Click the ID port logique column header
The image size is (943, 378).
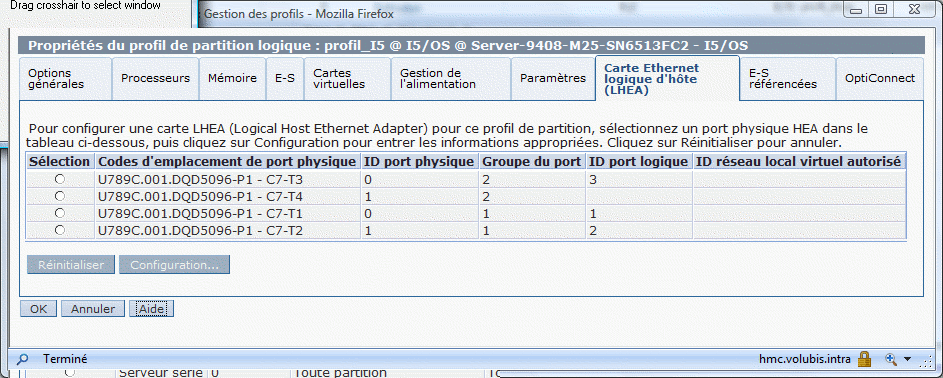click(639, 161)
